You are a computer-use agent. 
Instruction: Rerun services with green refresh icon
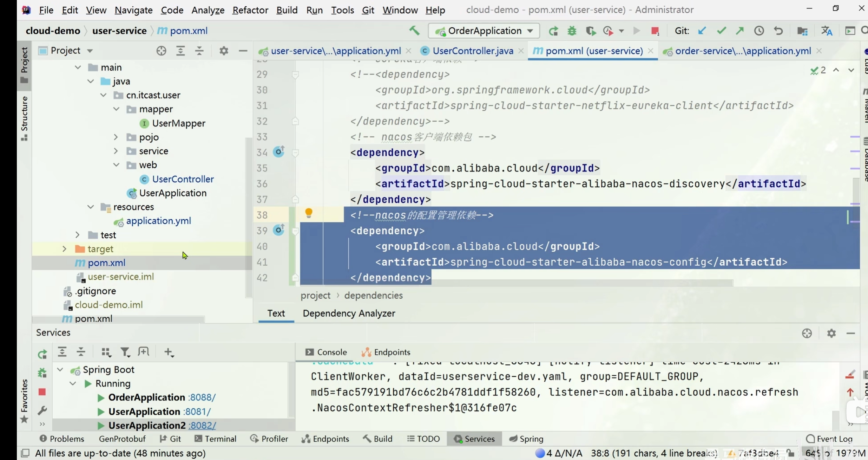(42, 354)
